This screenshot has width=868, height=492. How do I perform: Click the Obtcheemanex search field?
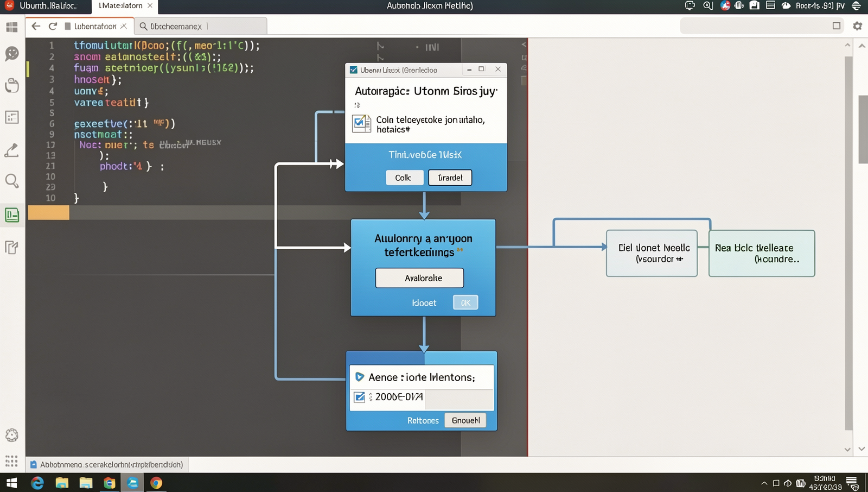(x=200, y=26)
